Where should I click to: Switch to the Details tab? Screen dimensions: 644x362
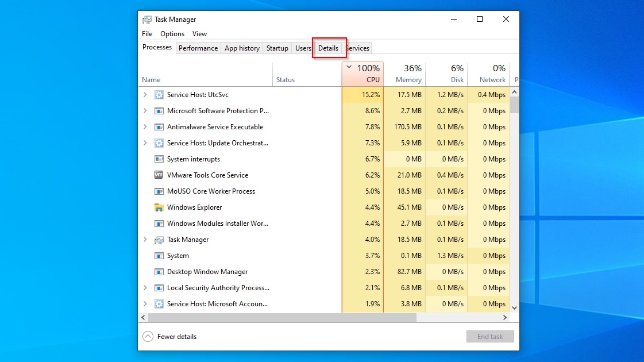pos(328,48)
